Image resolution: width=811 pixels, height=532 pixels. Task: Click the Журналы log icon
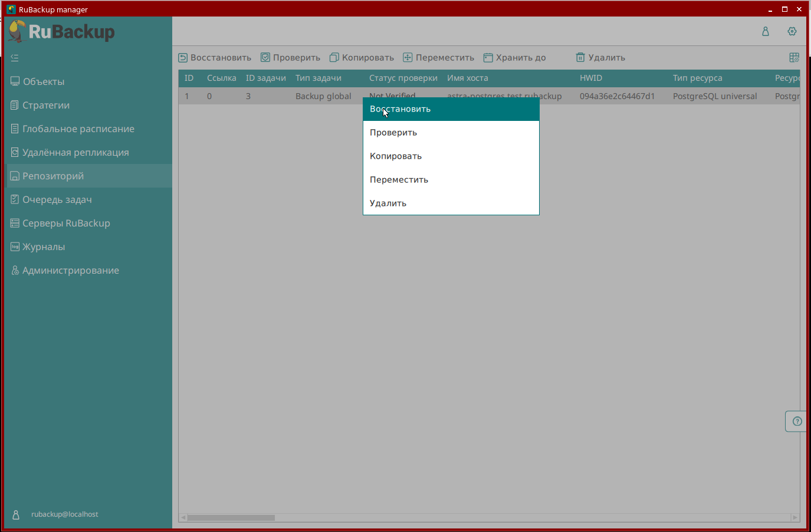tap(15, 247)
